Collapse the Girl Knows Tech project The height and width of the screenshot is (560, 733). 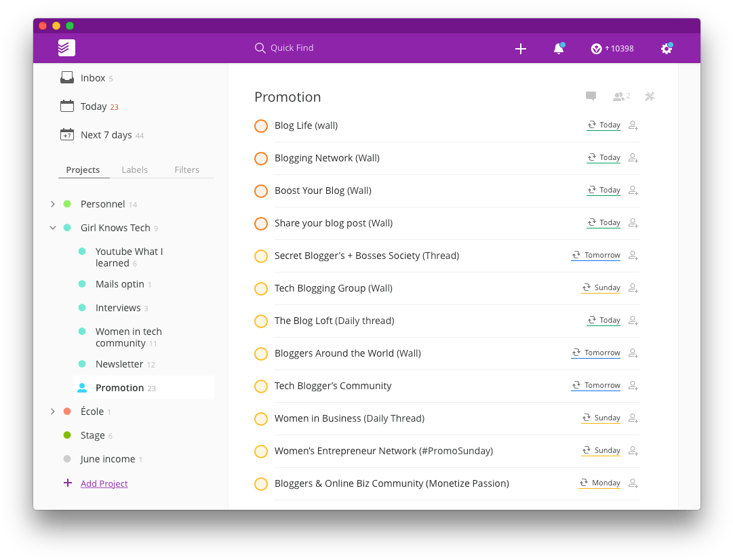tap(53, 228)
